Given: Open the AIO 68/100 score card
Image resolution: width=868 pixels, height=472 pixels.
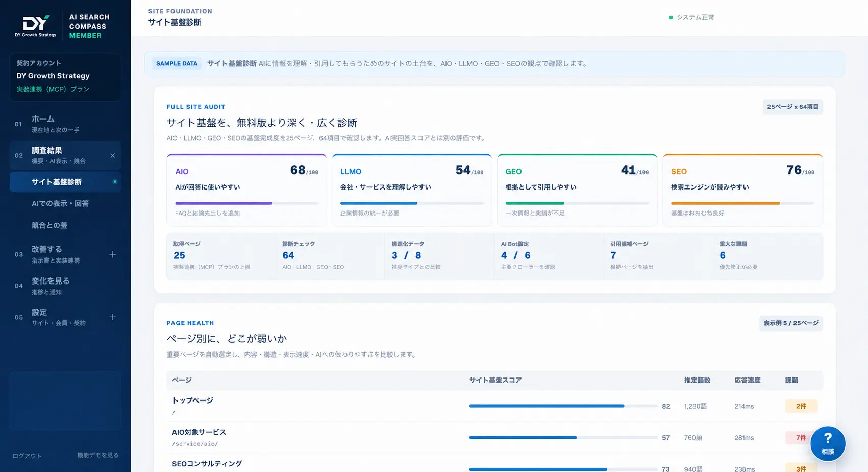Looking at the screenshot, I should (246, 190).
